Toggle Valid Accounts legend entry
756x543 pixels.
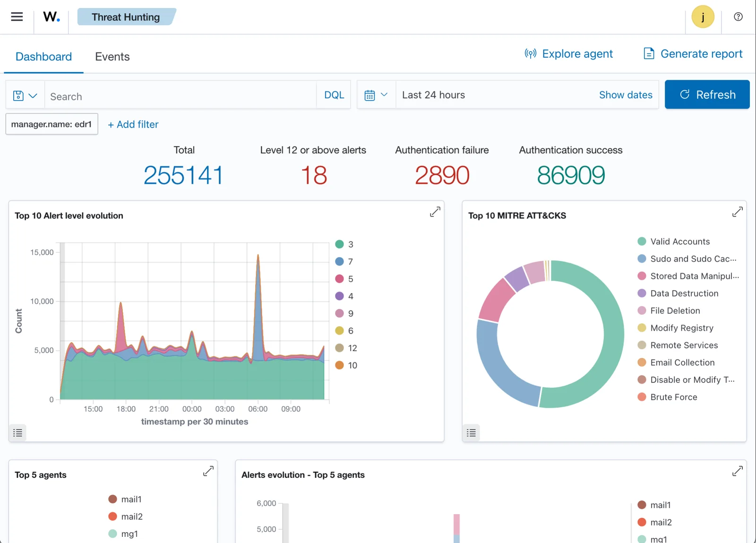[674, 241]
